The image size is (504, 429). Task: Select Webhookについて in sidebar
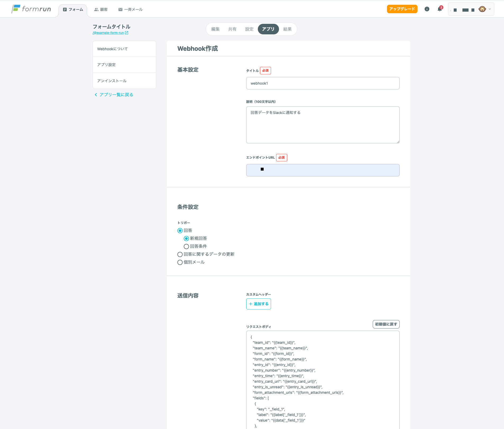tap(124, 49)
